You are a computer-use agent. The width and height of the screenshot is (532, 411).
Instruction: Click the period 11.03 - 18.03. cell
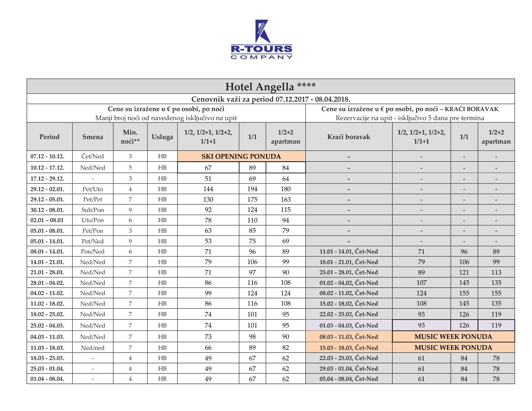coord(49,348)
